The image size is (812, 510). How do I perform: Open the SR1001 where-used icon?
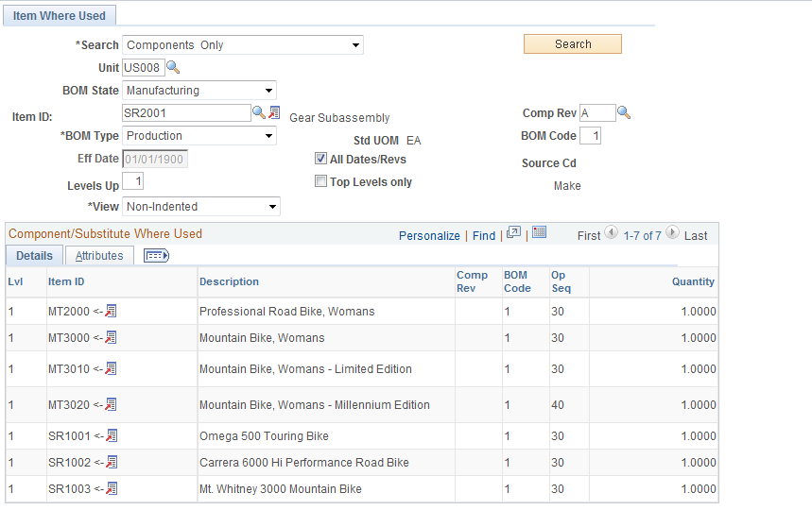click(112, 435)
